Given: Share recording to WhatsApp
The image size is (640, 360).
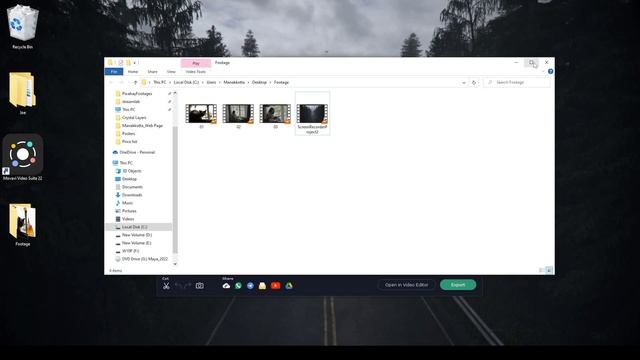Looking at the screenshot, I should click(x=238, y=286).
